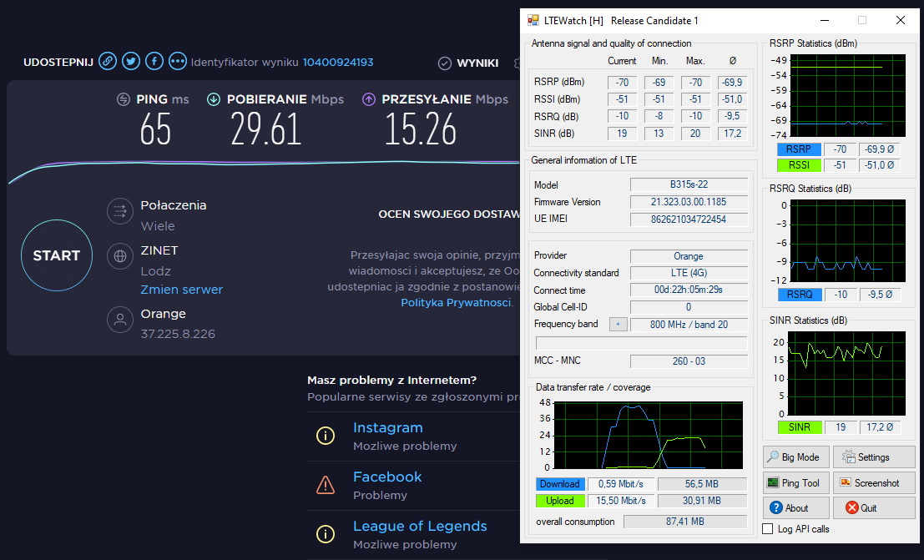The image size is (924, 560).
Task: Expand Frequency band with the plus button
Action: tap(619, 324)
